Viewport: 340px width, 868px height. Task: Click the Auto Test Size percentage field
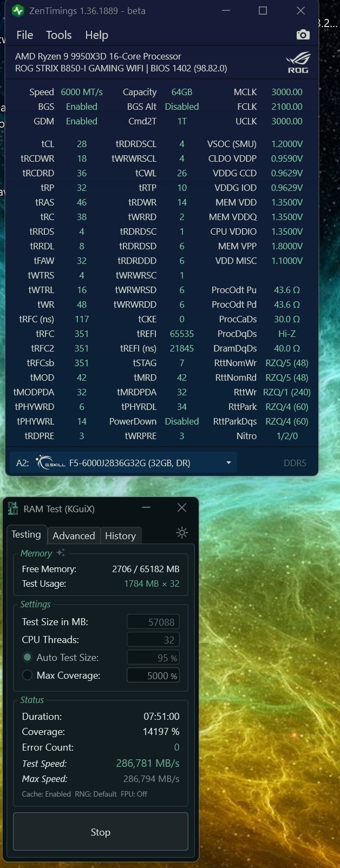click(x=153, y=658)
